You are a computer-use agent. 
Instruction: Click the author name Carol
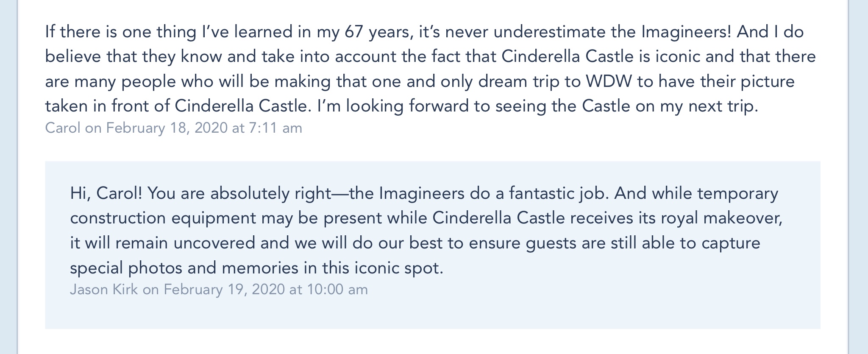coord(62,128)
